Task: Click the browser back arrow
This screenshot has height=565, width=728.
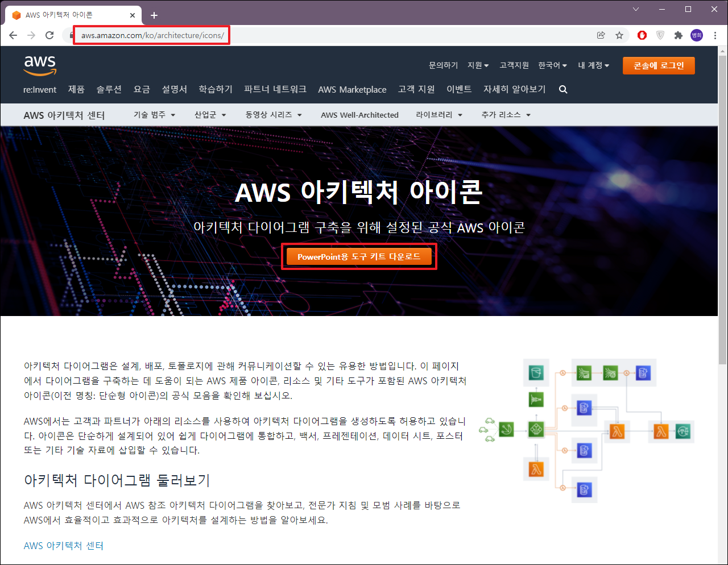Action: tap(13, 35)
